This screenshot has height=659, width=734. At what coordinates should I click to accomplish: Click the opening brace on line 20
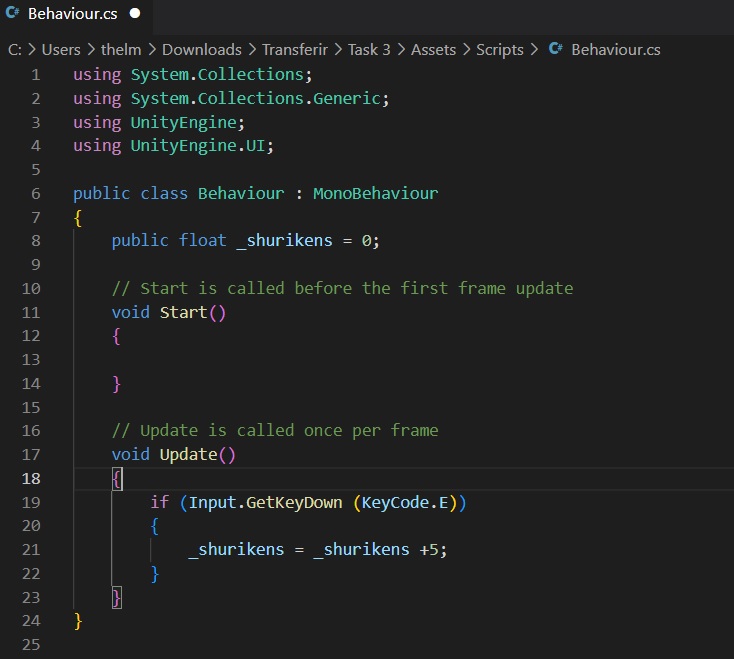coord(155,526)
